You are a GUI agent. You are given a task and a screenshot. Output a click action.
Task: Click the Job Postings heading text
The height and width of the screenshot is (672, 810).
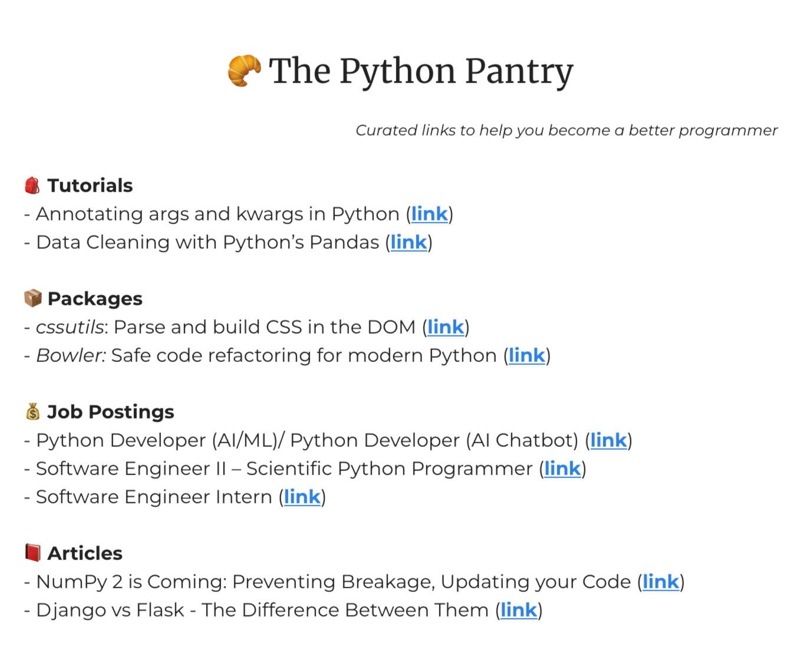(x=111, y=412)
